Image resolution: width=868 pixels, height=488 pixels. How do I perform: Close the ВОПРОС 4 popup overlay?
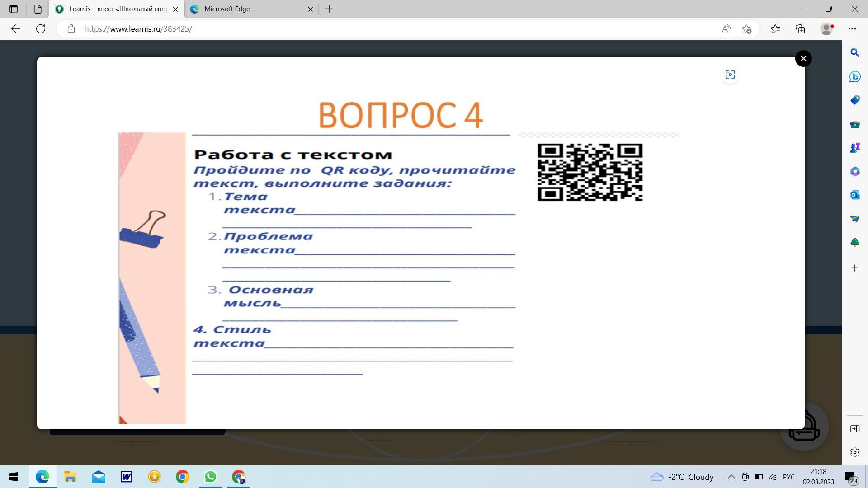[803, 59]
